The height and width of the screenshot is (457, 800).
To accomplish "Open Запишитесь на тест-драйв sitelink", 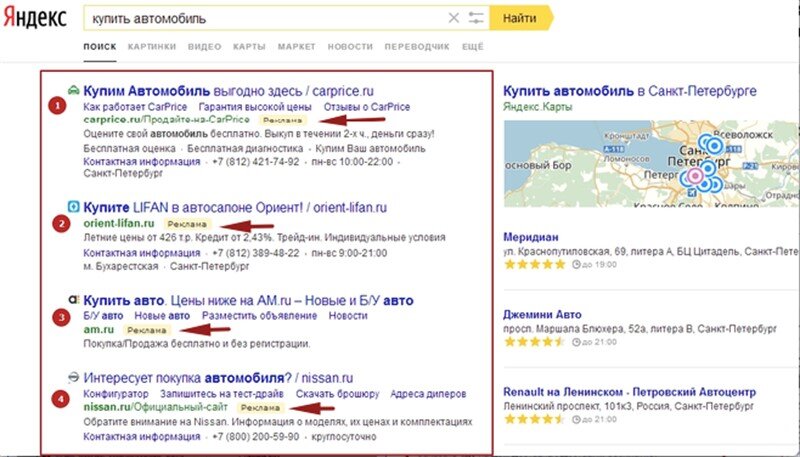I will 222,394.
